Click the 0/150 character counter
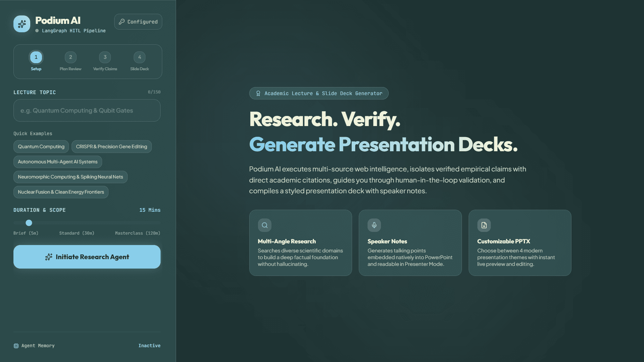 [154, 92]
